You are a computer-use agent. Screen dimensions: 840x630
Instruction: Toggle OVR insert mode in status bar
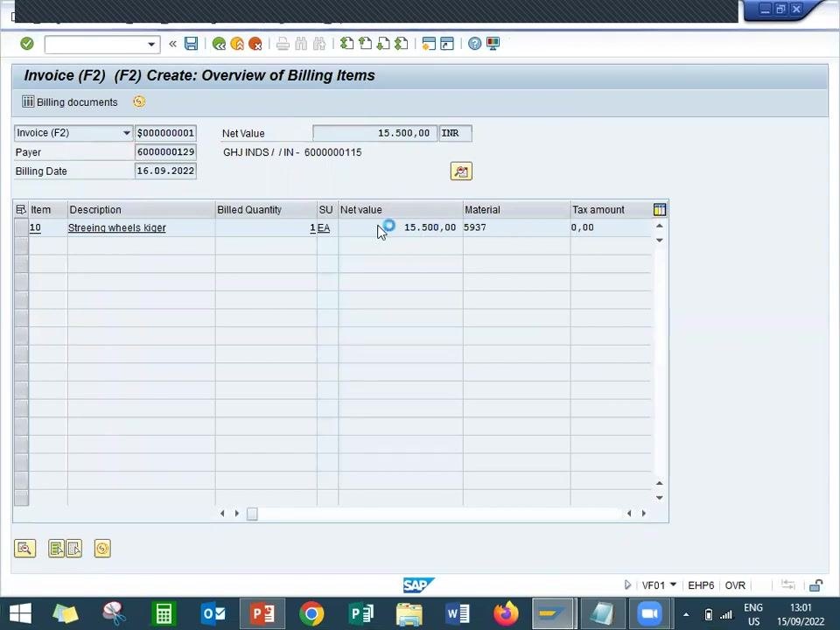(x=735, y=585)
